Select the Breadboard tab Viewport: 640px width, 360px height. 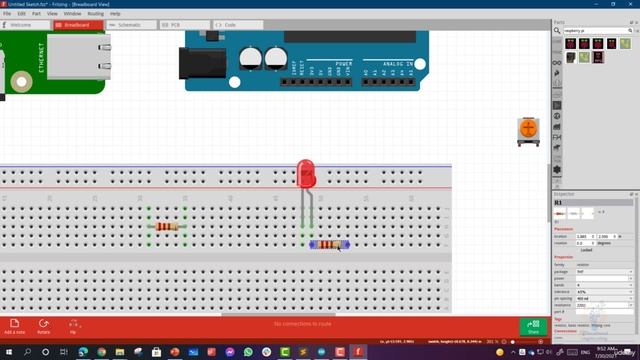point(78,25)
